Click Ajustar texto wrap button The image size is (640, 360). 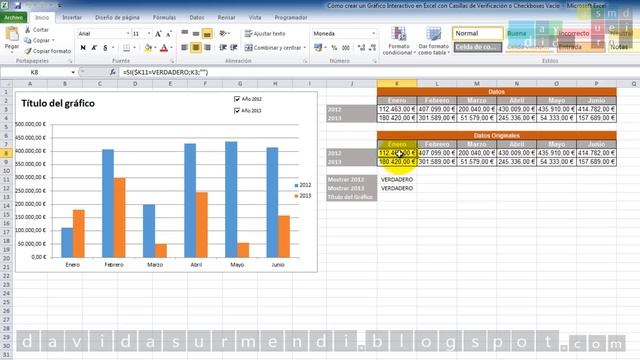pos(265,33)
